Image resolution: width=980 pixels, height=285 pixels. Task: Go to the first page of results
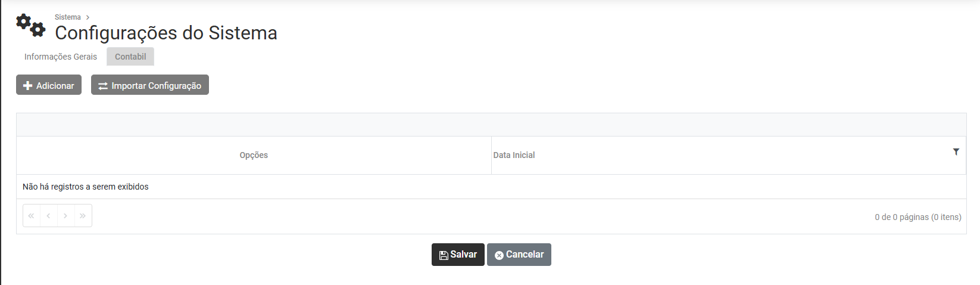coord(32,216)
